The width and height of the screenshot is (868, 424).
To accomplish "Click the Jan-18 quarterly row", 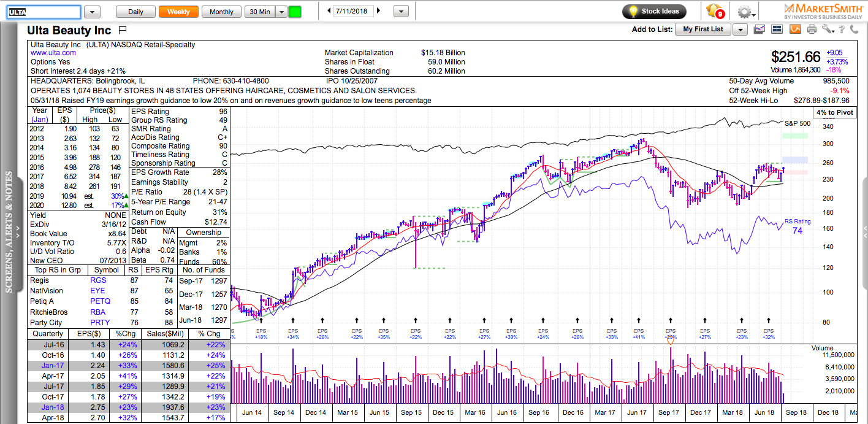I will coord(129,407).
